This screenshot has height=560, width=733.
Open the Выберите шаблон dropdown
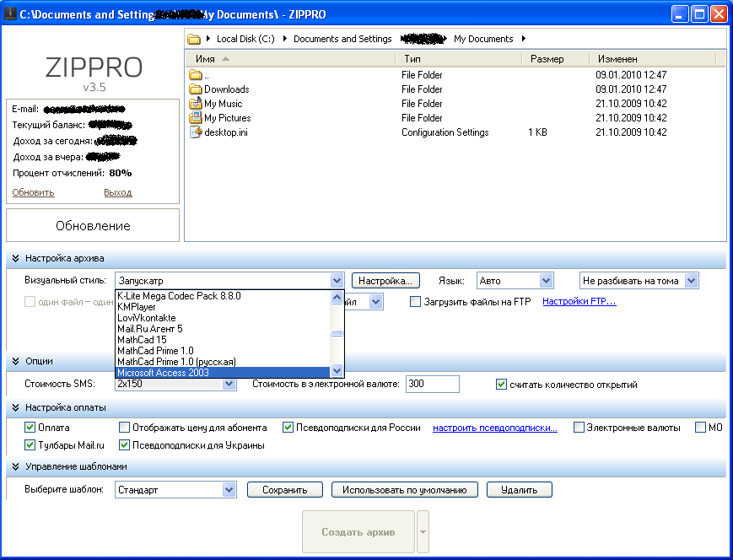(229, 490)
